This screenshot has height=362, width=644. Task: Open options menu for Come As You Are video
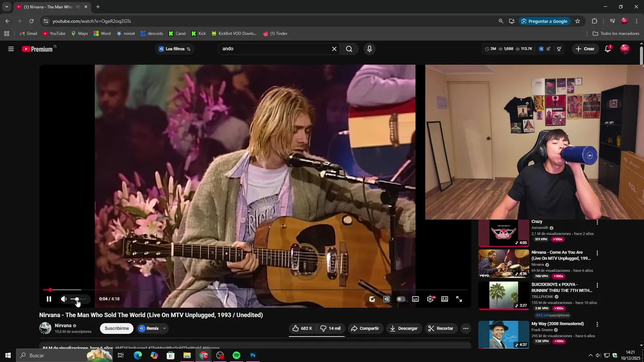point(597,253)
